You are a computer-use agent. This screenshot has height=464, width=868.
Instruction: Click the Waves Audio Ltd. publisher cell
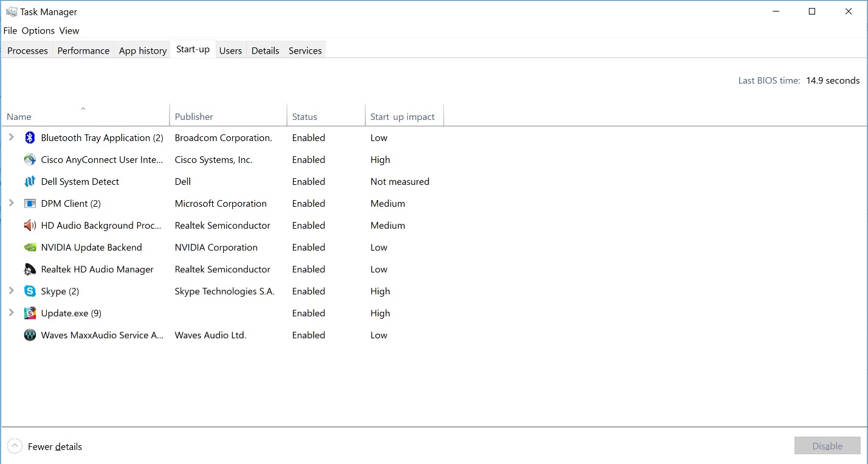click(210, 335)
